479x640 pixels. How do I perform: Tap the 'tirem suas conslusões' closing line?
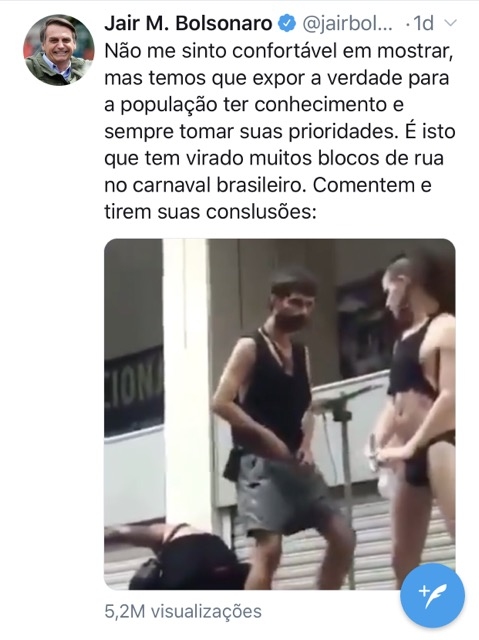click(x=211, y=212)
